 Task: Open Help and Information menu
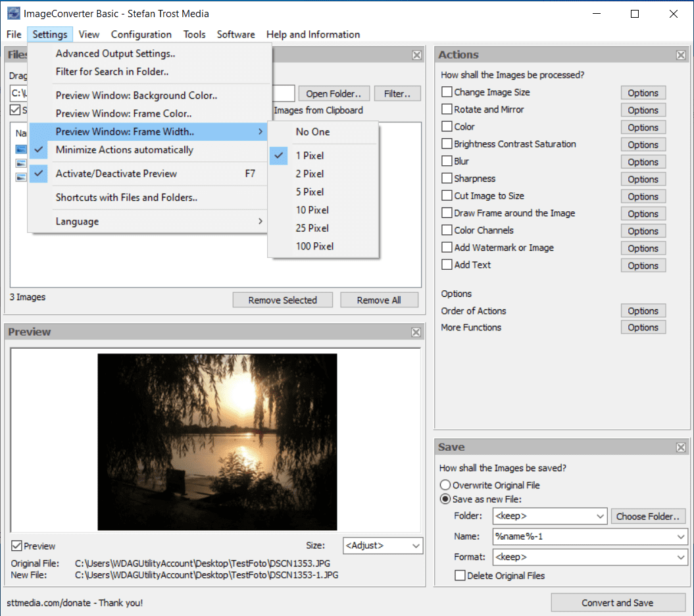pos(313,34)
